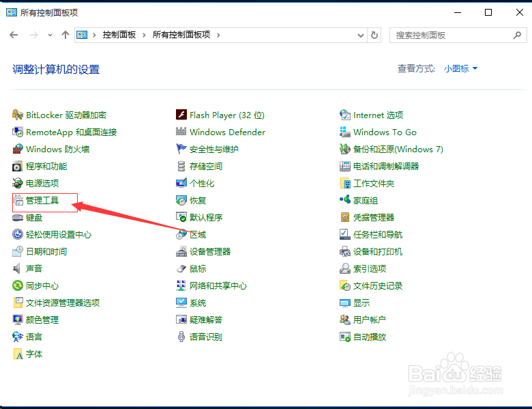This screenshot has height=409, width=532.
Task: Open the 文件历史记录 link
Action: [378, 285]
